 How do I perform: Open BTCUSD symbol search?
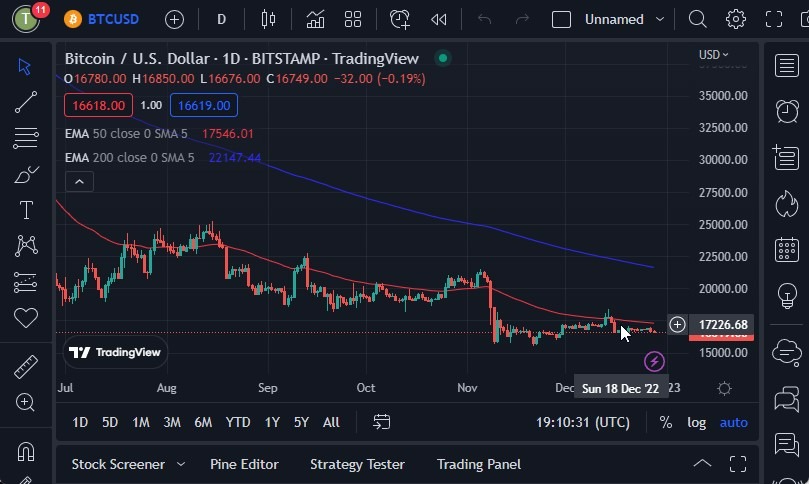pyautogui.click(x=102, y=20)
